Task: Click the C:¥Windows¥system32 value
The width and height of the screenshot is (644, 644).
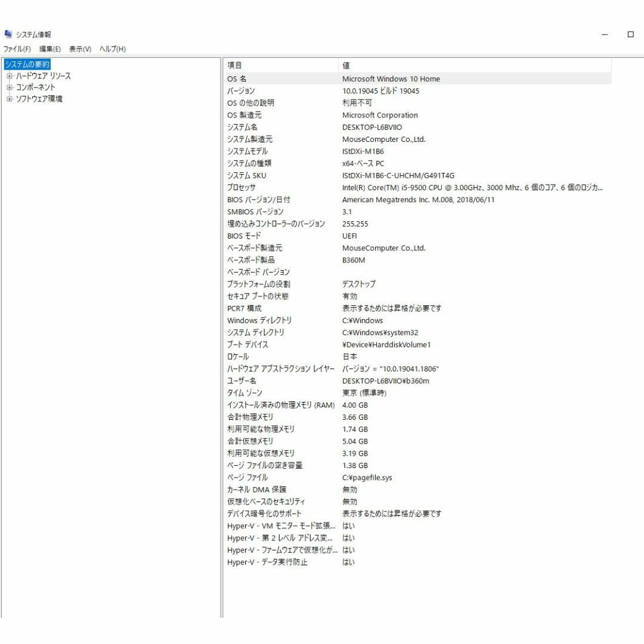Action: pyautogui.click(x=380, y=333)
